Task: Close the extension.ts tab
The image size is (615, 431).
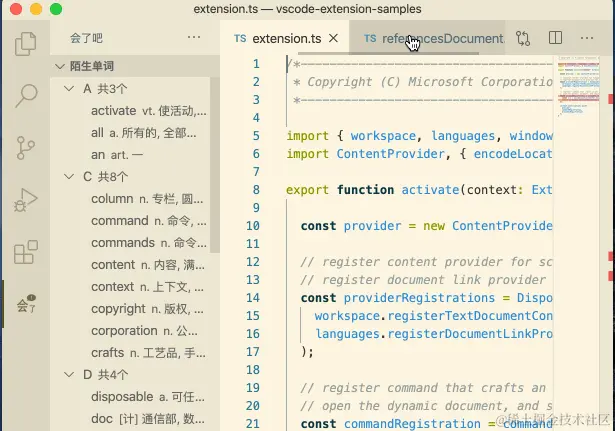Action: click(x=333, y=38)
